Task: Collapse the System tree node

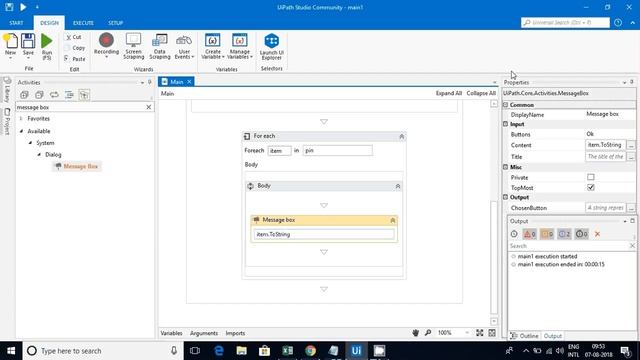Action: coord(30,143)
